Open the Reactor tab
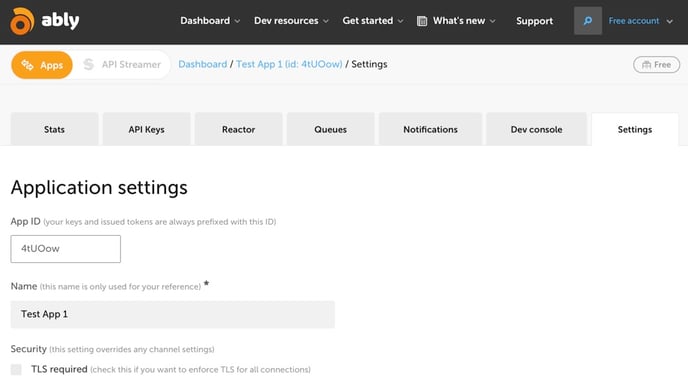The height and width of the screenshot is (390, 688). (238, 129)
